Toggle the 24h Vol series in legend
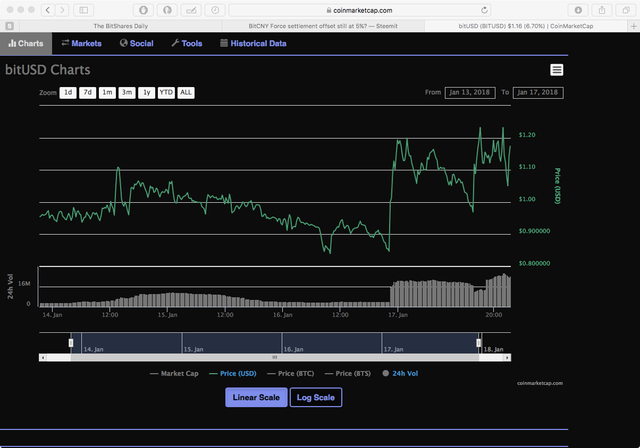The image size is (640, 448). pos(400,373)
